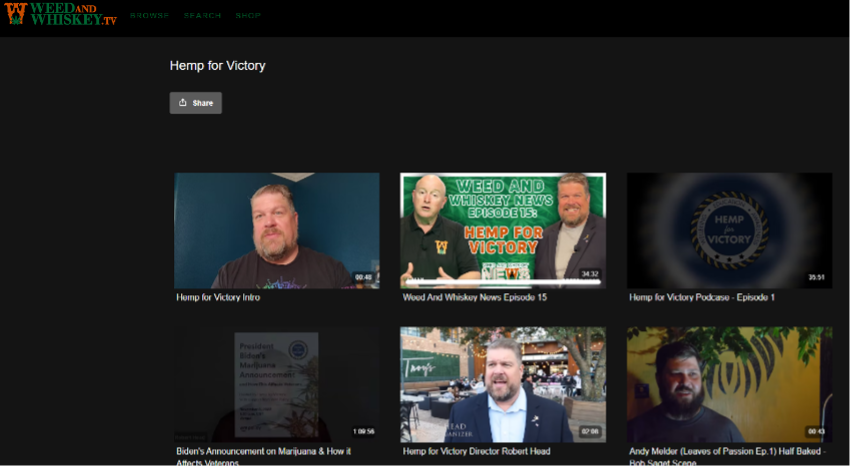The image size is (852, 470).
Task: Click the 35:51 duration badge on podcast video
Action: coord(816,278)
